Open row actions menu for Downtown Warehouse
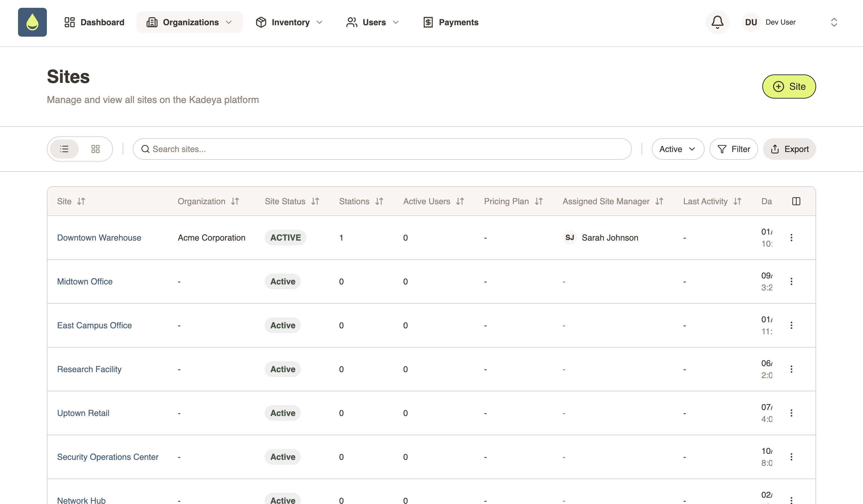 pyautogui.click(x=791, y=238)
